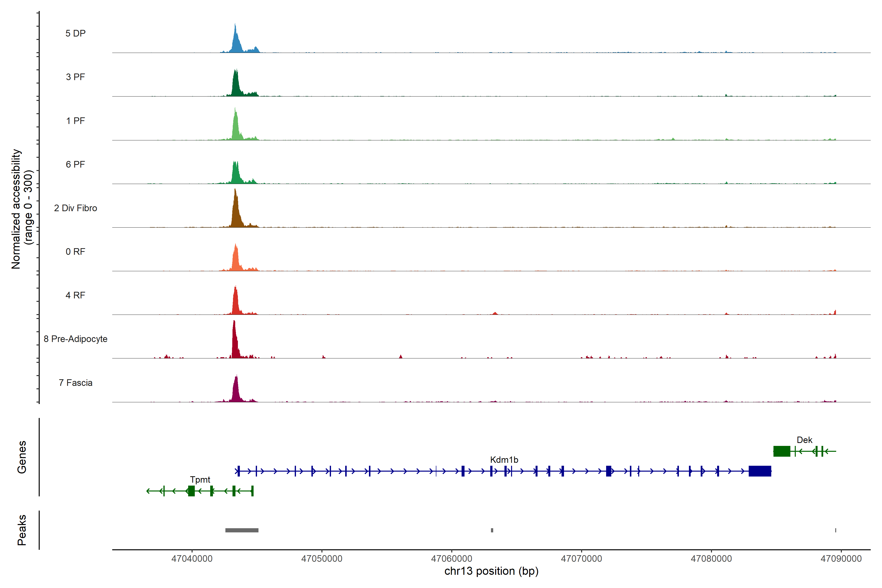Select the 3 PF track label
The image size is (882, 588).
75,77
